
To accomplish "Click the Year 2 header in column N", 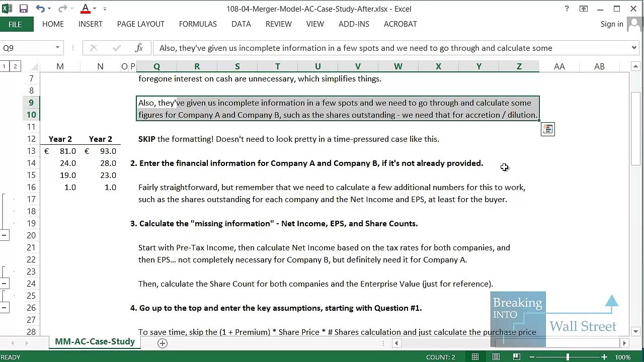I will (100, 139).
